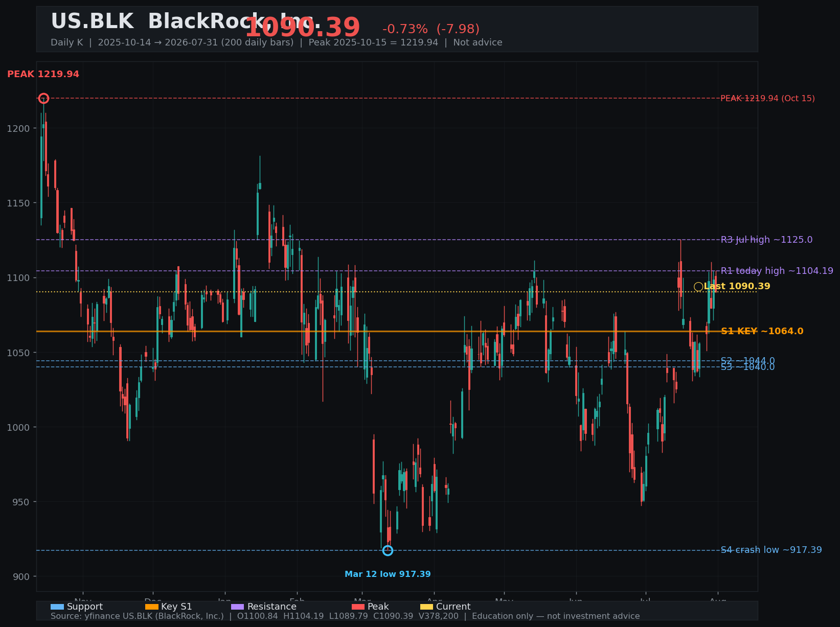Image resolution: width=840 pixels, height=627 pixels.
Task: Click the R3 Jul high ~1125.0 label
Action: (x=766, y=240)
